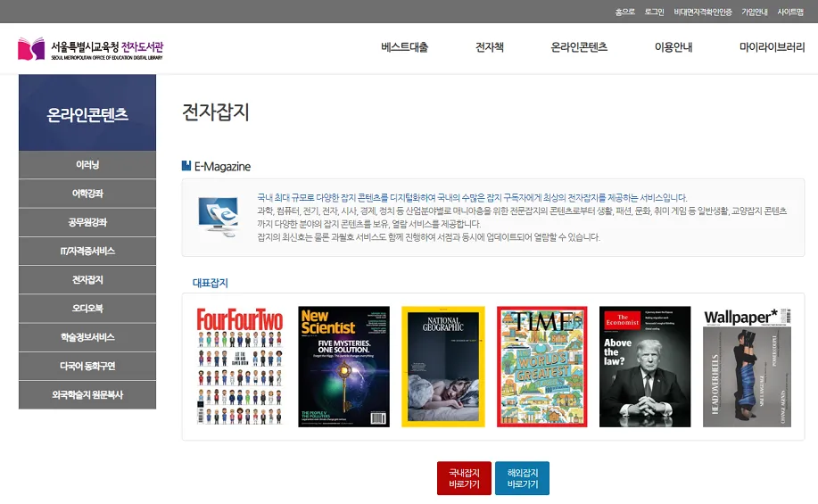The image size is (818, 504).
Task: Open the National Geographic magazine cover
Action: [x=443, y=367]
